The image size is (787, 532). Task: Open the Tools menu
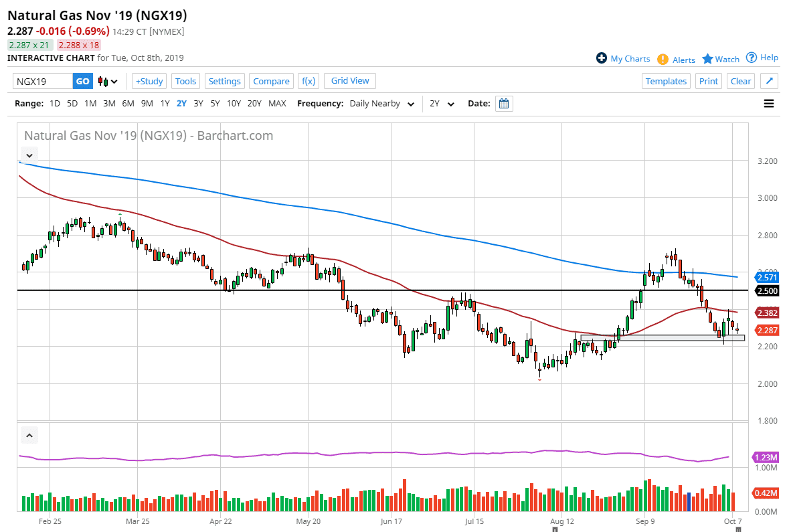coord(185,81)
